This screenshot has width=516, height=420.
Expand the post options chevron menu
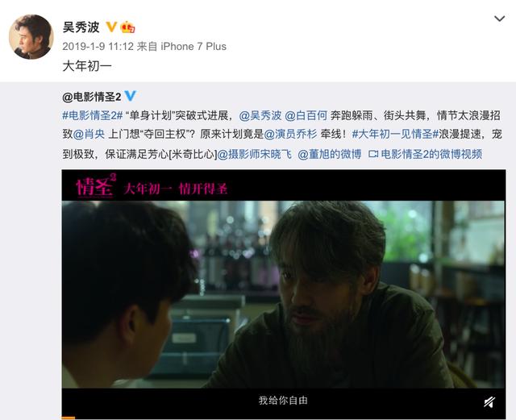pos(499,19)
